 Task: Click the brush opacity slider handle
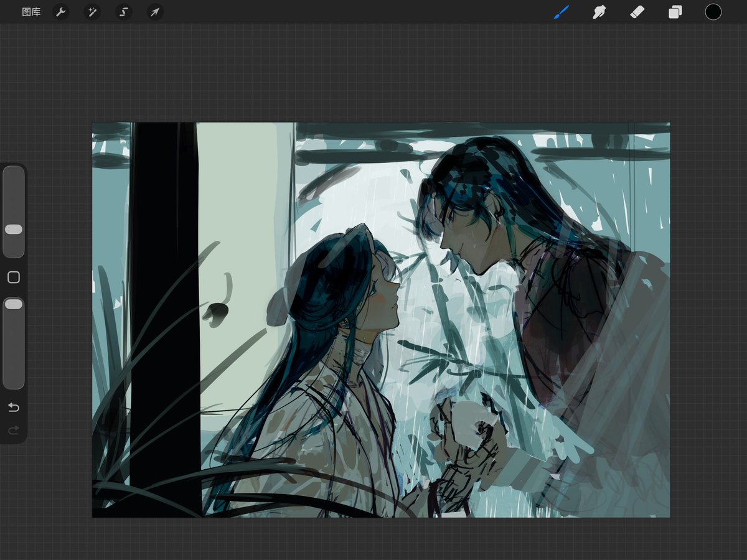(x=14, y=304)
